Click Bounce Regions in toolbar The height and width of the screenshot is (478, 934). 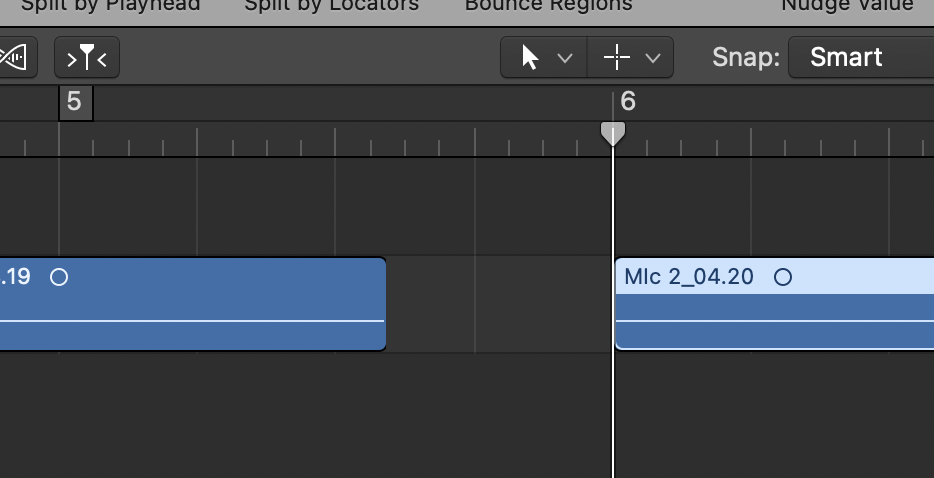548,5
